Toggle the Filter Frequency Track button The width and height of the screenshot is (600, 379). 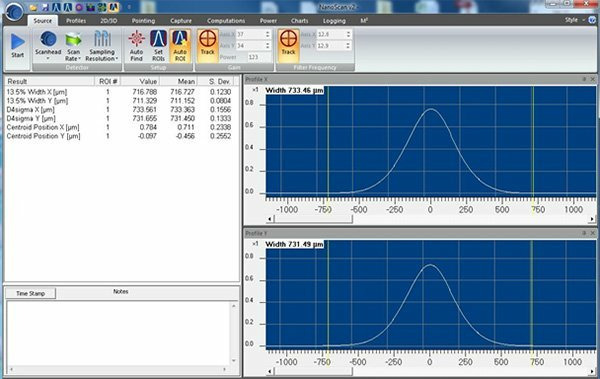(289, 46)
